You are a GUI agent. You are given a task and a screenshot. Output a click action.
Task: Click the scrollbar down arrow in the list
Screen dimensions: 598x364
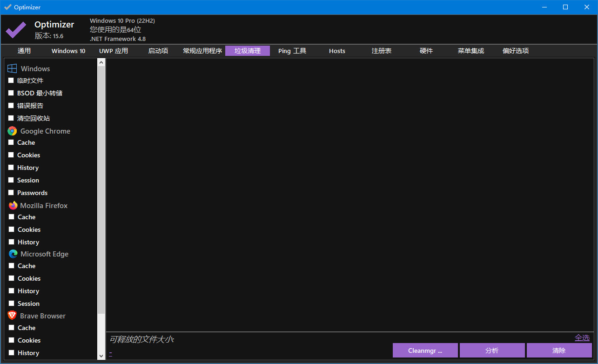point(101,356)
